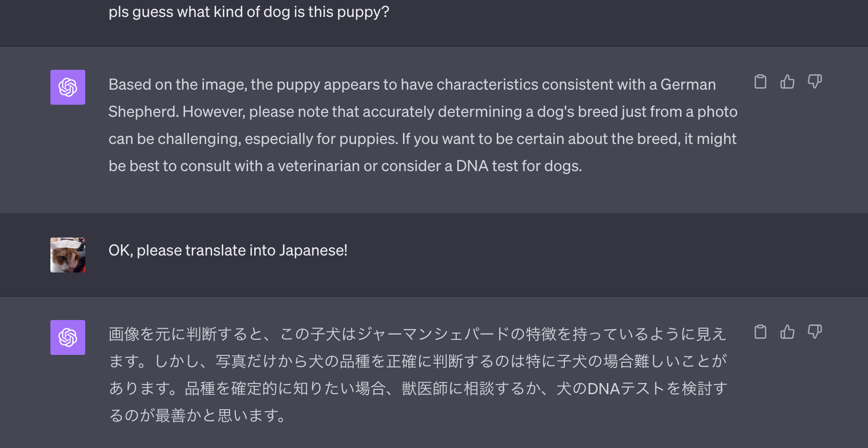Click the word "veterinarian" in the response

click(x=319, y=166)
